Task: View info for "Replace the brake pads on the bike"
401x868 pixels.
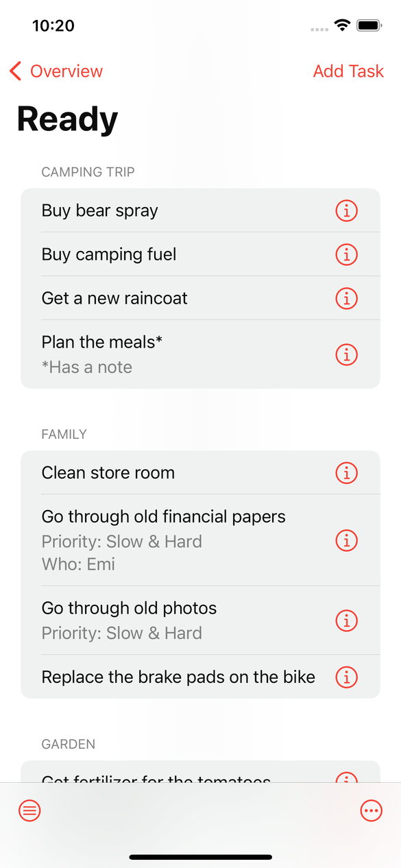Action: click(347, 677)
